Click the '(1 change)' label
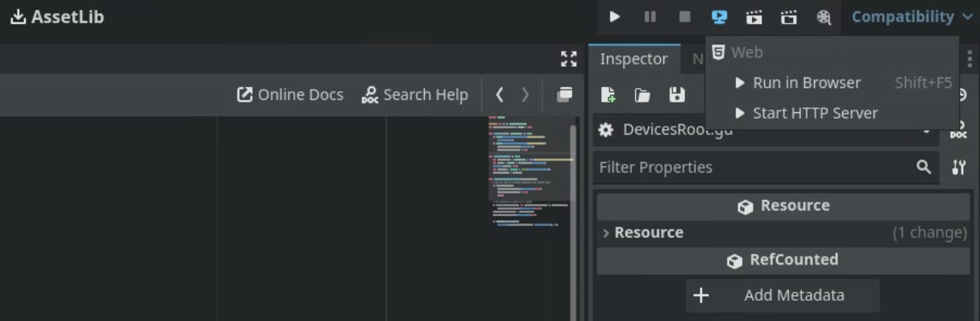980x321 pixels. point(929,232)
